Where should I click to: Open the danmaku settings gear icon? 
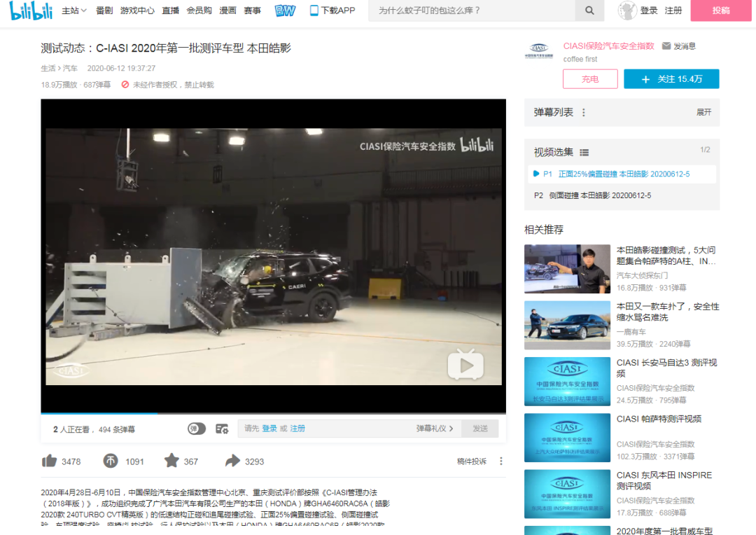[x=223, y=429]
